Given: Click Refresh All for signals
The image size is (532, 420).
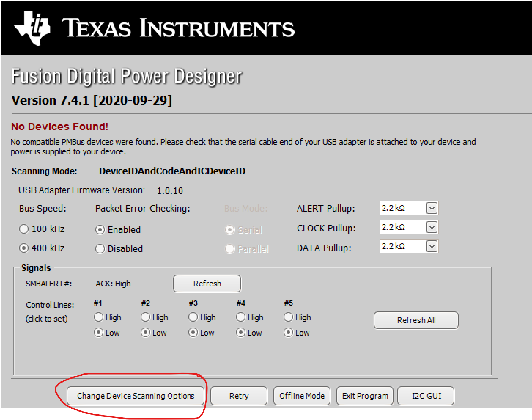Looking at the screenshot, I should tap(416, 320).
